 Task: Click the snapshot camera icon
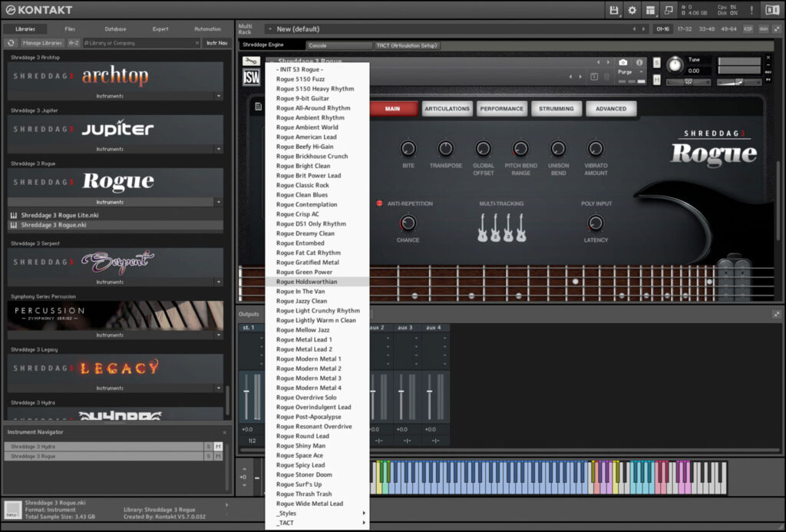(623, 62)
